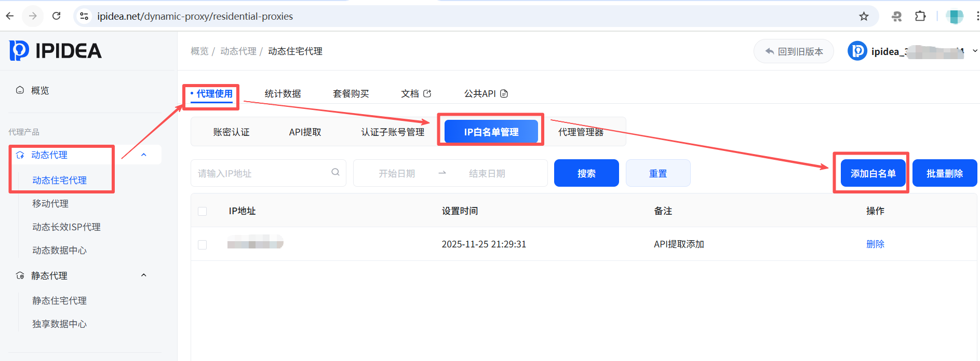
Task: Check the row dated 2025-11-25 21:29:31
Action: [x=203, y=244]
